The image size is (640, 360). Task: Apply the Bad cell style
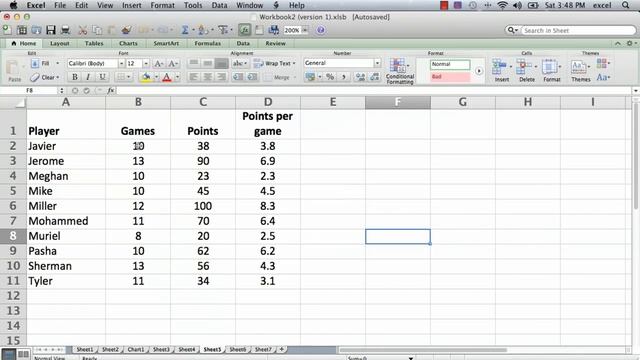pos(450,77)
